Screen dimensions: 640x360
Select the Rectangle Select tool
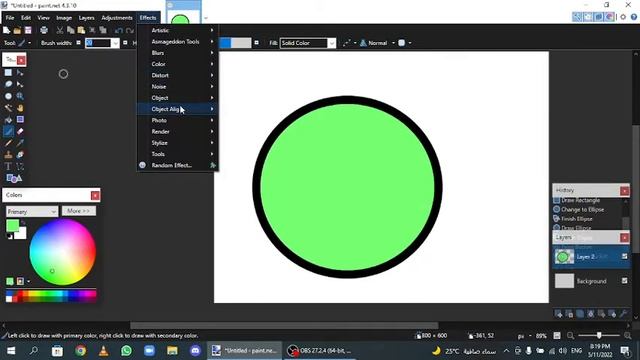[8, 73]
